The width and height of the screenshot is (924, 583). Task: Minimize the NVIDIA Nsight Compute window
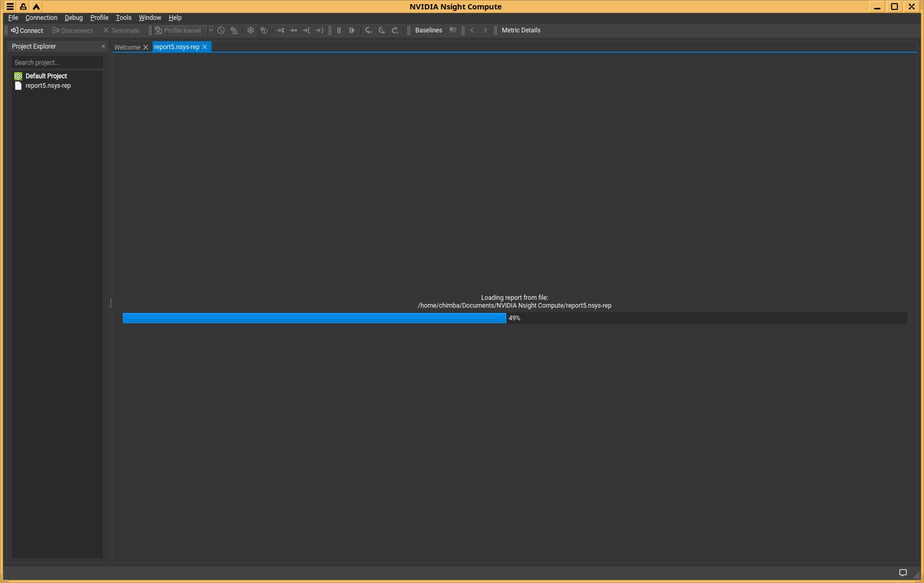[x=877, y=7]
